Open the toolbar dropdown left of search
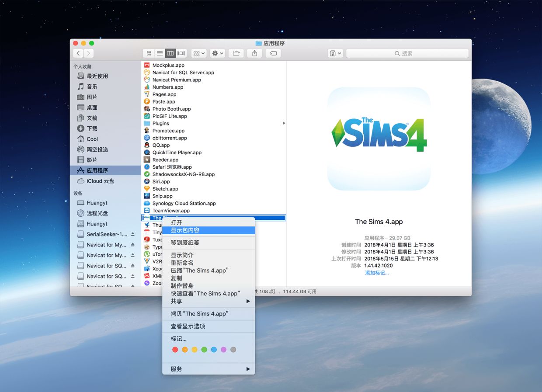 (335, 53)
